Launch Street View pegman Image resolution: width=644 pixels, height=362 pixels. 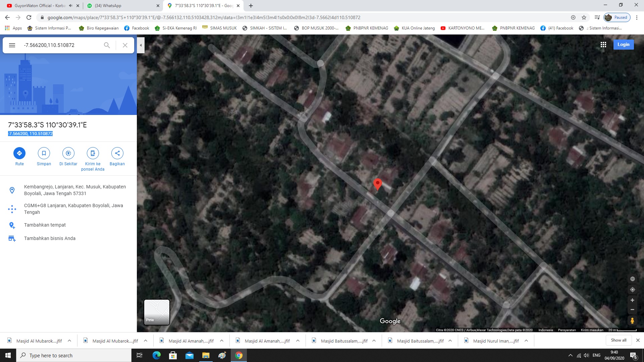(632, 321)
